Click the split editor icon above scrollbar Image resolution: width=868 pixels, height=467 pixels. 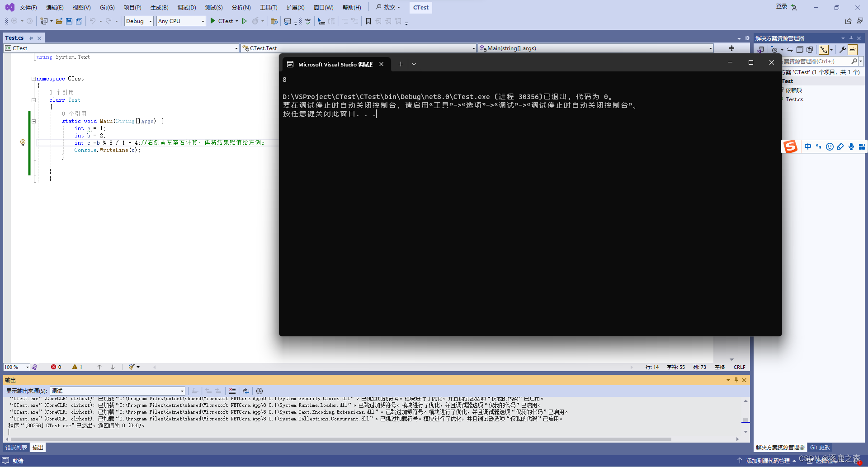click(731, 48)
